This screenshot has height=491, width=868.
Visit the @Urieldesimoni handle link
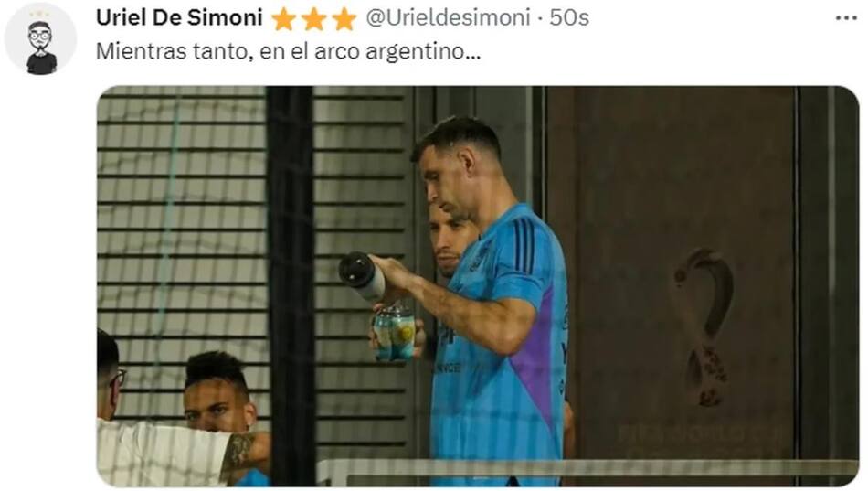pyautogui.click(x=448, y=17)
